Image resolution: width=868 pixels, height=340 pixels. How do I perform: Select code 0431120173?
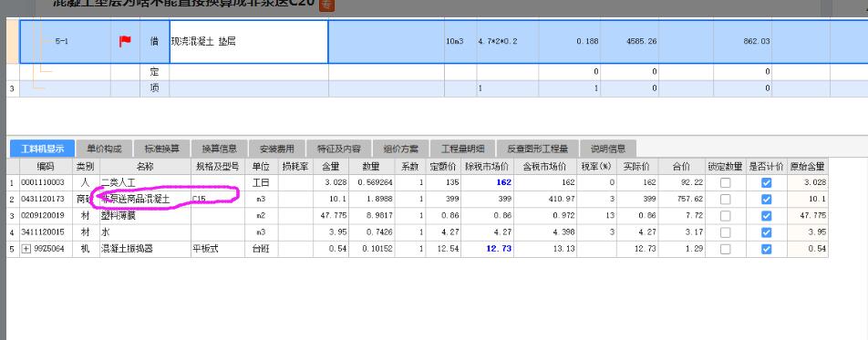[46, 199]
